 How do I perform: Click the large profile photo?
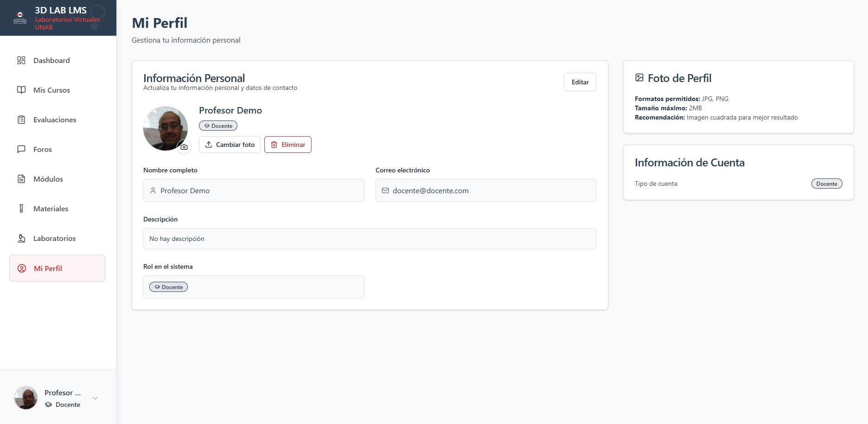(165, 127)
